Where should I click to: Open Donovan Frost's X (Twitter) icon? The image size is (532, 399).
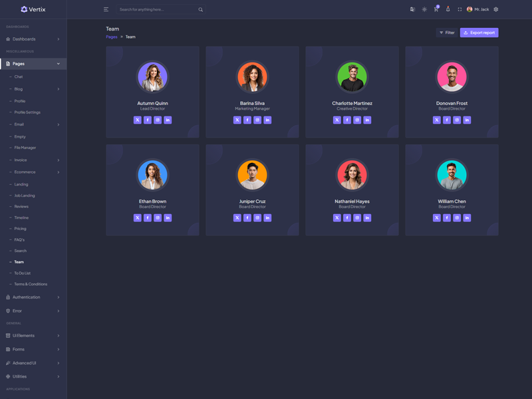[x=437, y=120]
